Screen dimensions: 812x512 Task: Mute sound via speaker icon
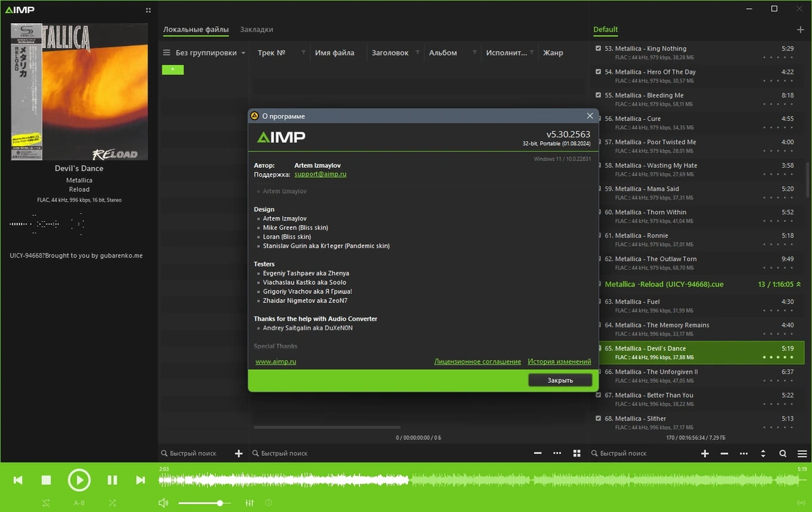click(x=163, y=503)
